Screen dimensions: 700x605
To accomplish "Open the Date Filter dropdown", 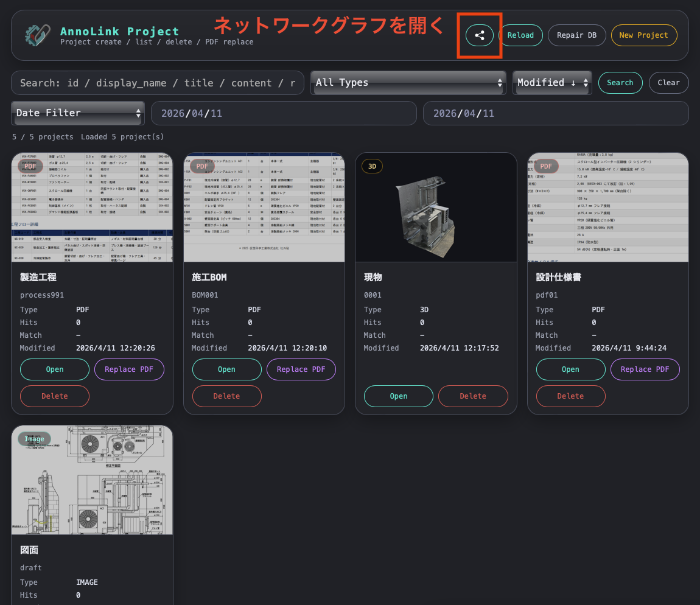I will pos(77,113).
